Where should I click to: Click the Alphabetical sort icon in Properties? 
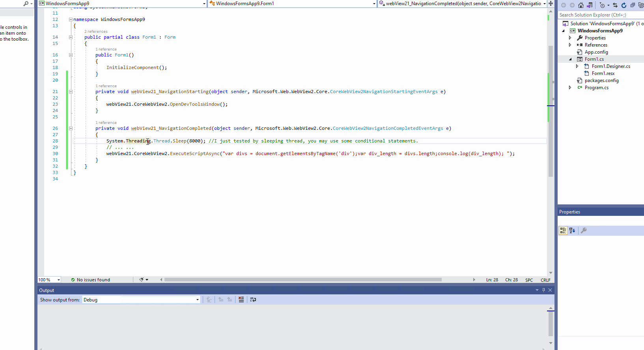click(572, 230)
